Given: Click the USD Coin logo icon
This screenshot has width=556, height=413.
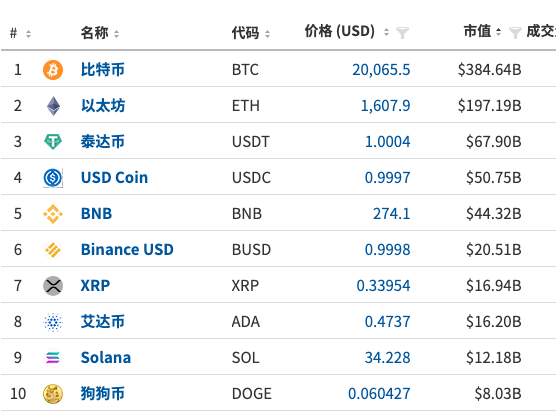Looking at the screenshot, I should [x=53, y=178].
